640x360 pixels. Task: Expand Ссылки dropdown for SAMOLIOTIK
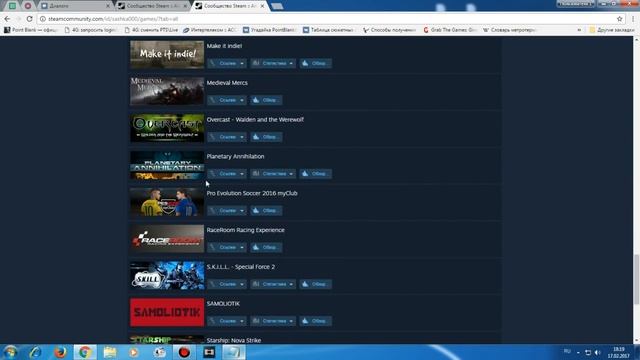[x=227, y=321]
